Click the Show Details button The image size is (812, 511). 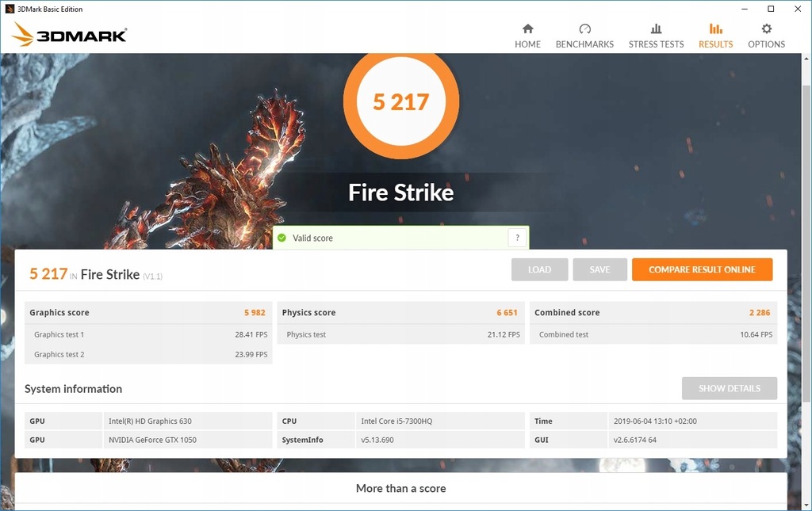pyautogui.click(x=730, y=388)
